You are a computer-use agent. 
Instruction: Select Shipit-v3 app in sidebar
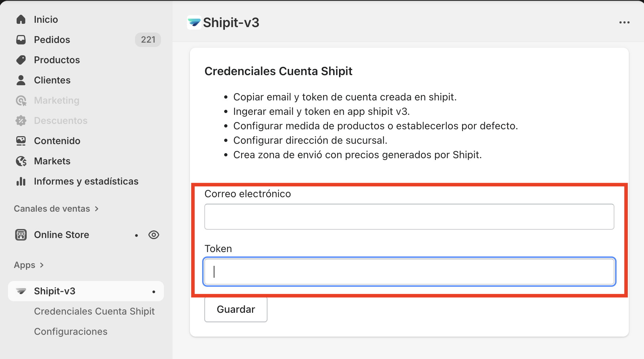[55, 291]
